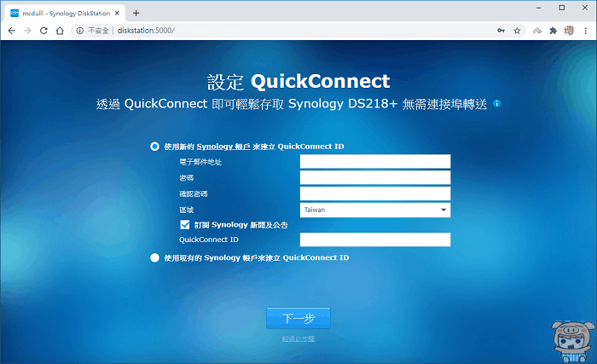
Task: Select the create new Synology account radio option
Action: (x=154, y=147)
